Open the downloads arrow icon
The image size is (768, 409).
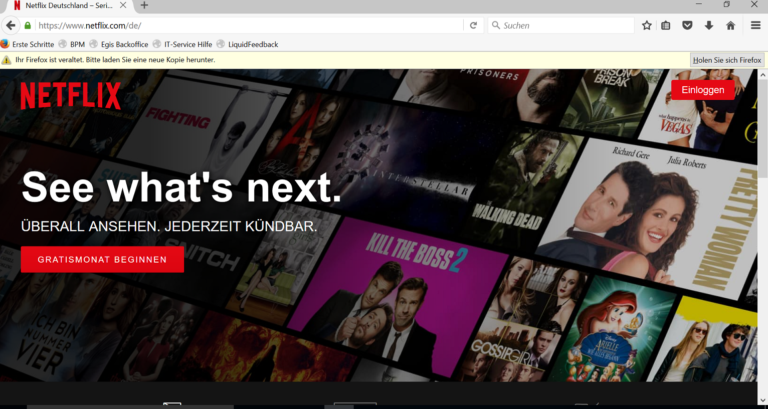[709, 25]
